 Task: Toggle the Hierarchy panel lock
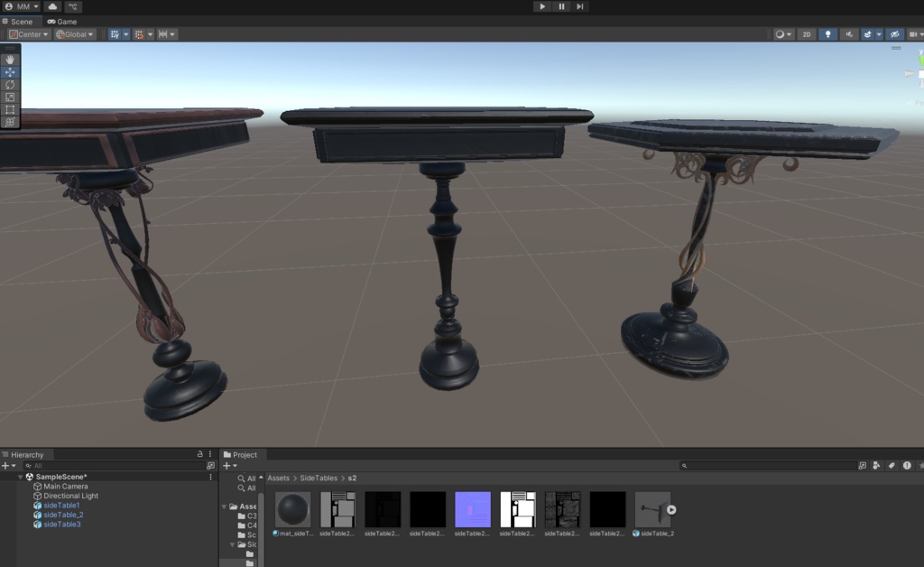tap(199, 454)
